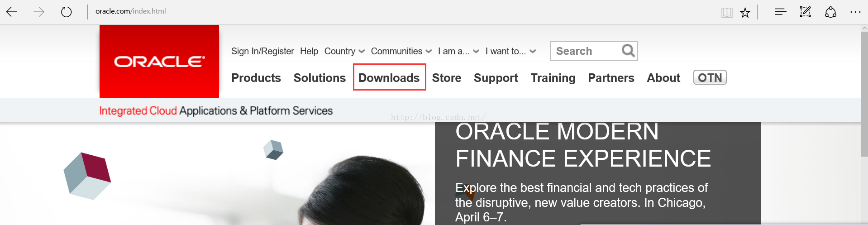Select the Downloads menu item
The image size is (868, 225).
point(389,78)
